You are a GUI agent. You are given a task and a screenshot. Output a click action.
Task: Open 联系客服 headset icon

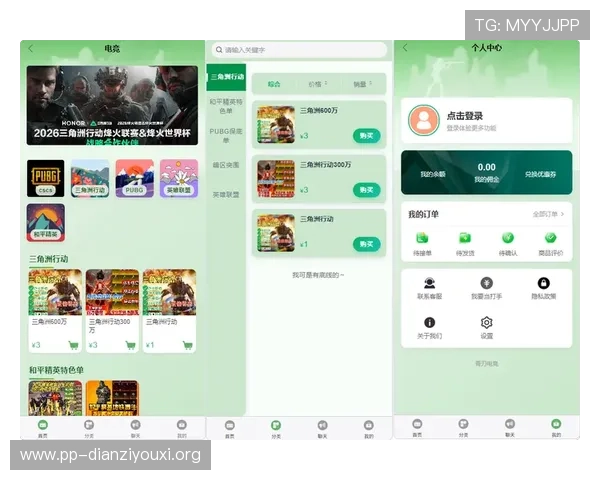pos(429,283)
